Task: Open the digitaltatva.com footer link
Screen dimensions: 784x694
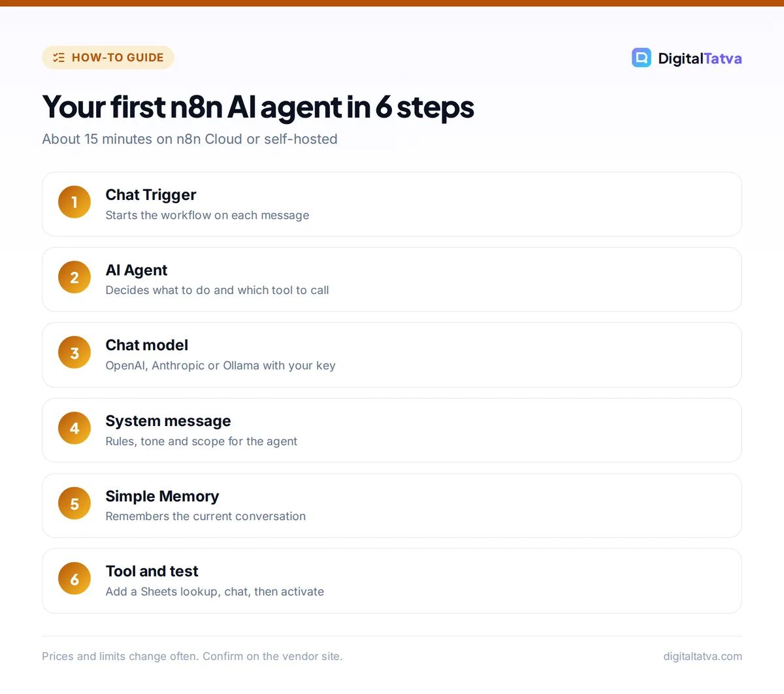Action: (x=702, y=656)
